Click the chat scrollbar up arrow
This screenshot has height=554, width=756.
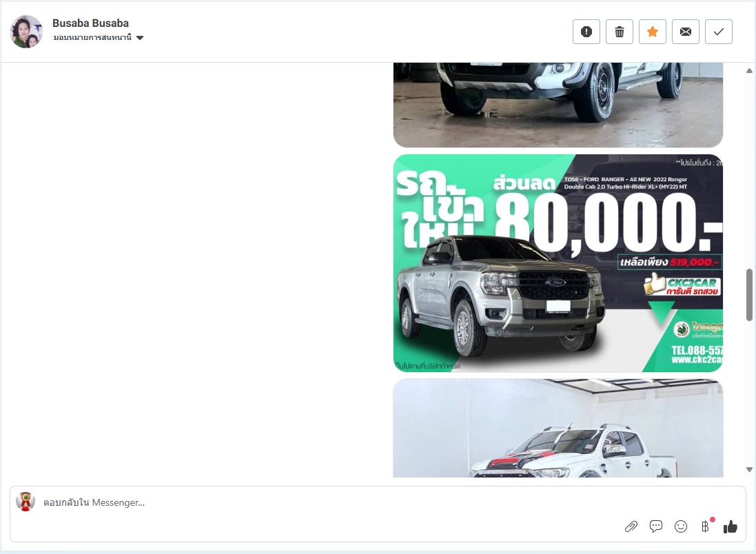[749, 71]
